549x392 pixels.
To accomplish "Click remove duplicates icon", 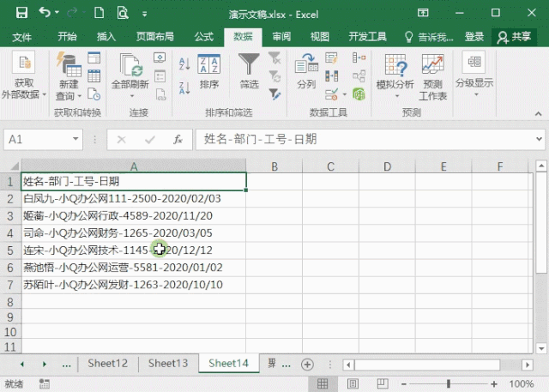I will click(331, 76).
